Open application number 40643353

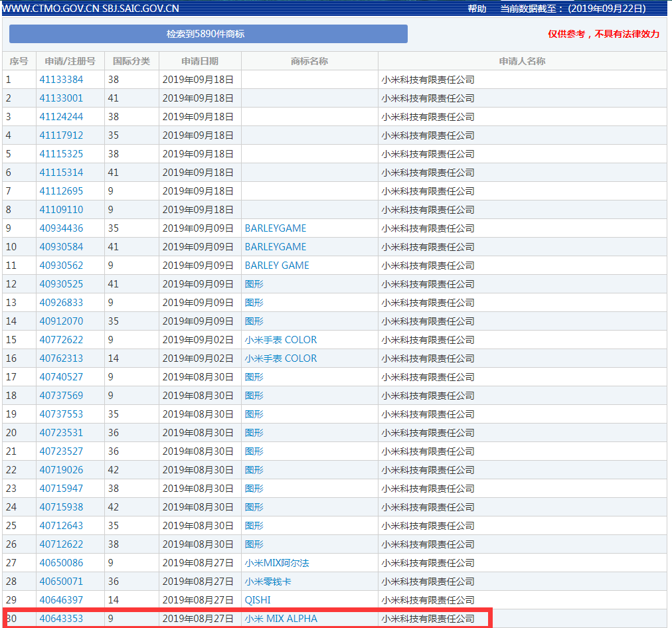61,619
